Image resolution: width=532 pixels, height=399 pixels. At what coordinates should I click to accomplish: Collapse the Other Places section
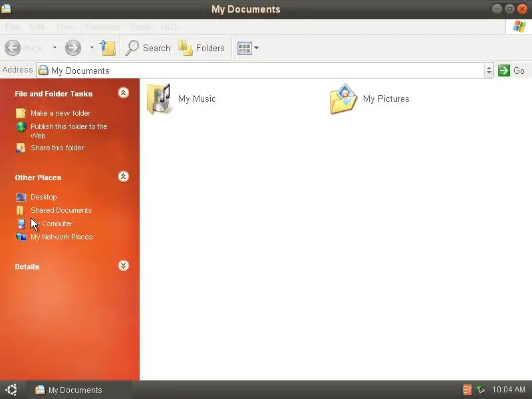(124, 177)
